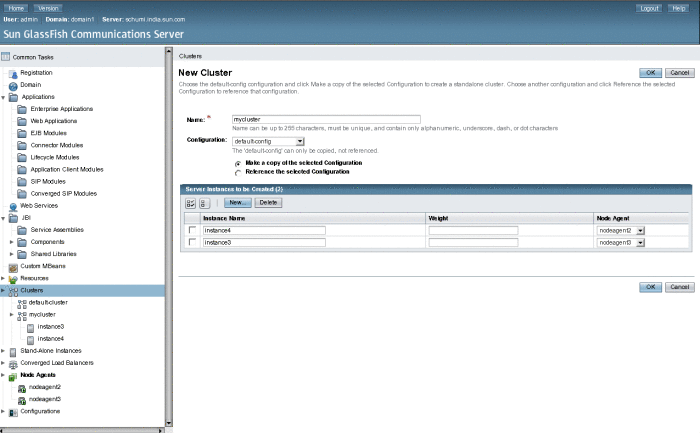
Task: Click the Weight field for instance3
Action: 473,242
